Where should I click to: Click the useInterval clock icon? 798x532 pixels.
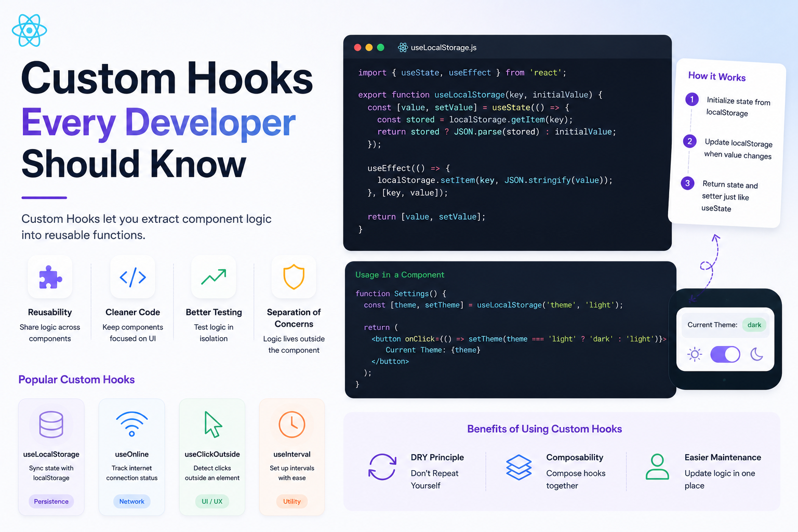292,424
